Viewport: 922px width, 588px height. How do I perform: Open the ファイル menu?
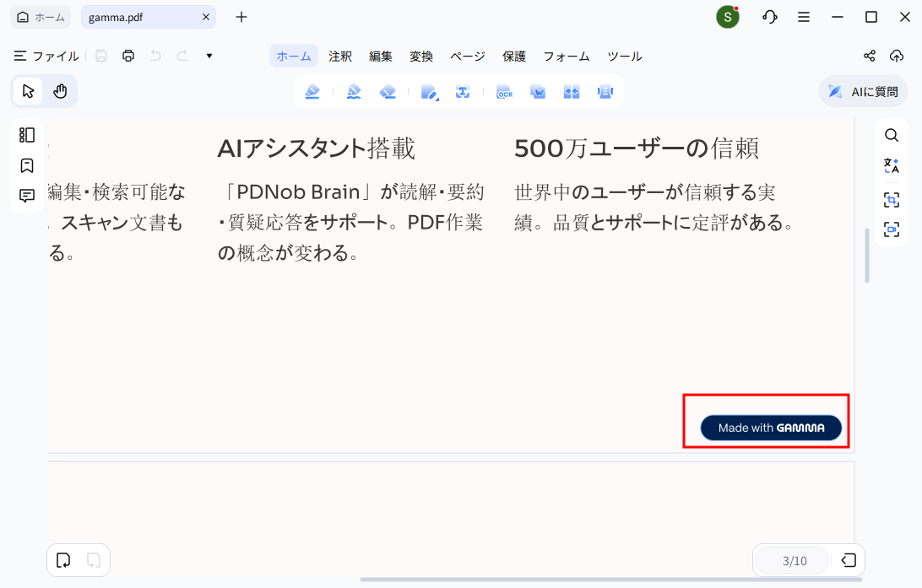click(x=46, y=57)
